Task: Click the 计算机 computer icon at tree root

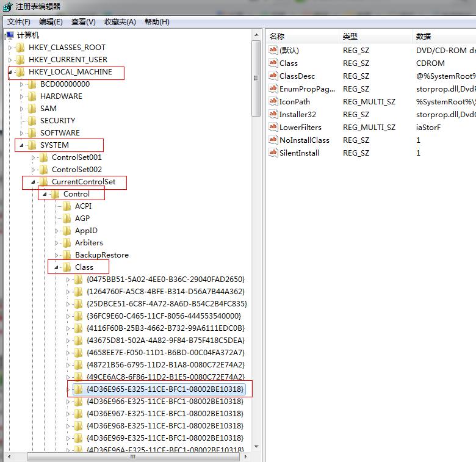Action: 9,35
